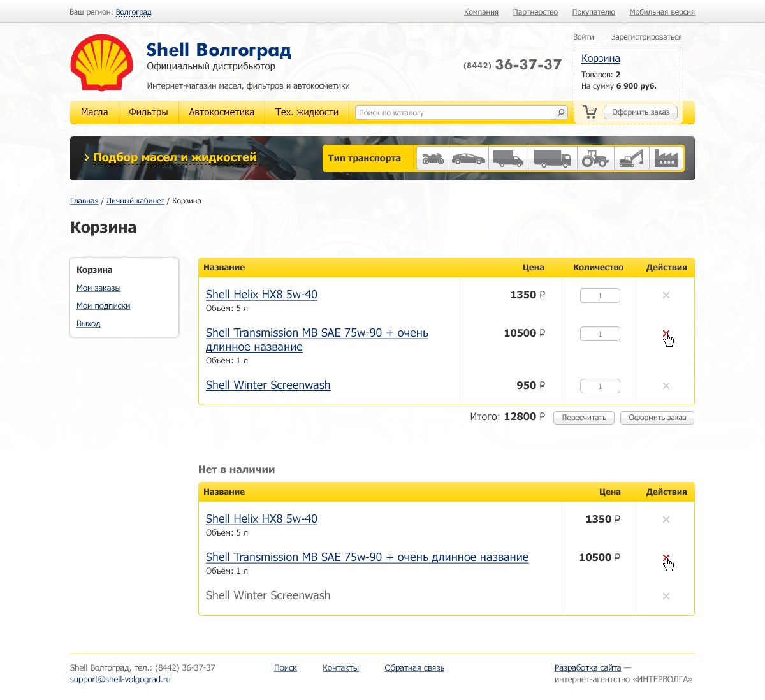Go to Мои заказы in sidebar
Screen dimensions: 765x700
pos(99,288)
